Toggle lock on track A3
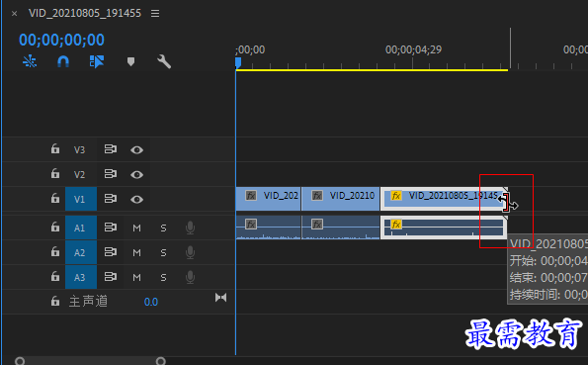The height and width of the screenshot is (365, 588). tap(55, 277)
